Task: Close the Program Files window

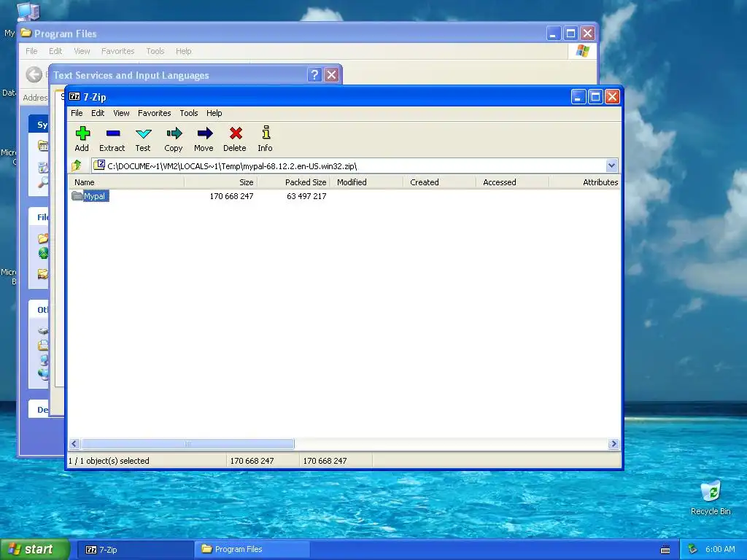Action: 588,34
